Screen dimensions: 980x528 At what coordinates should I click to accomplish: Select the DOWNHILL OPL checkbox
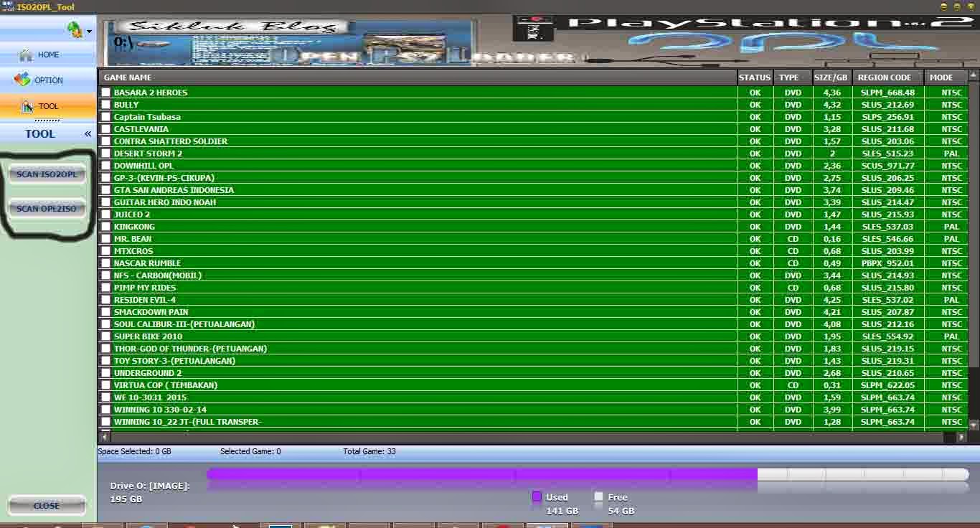tap(106, 166)
